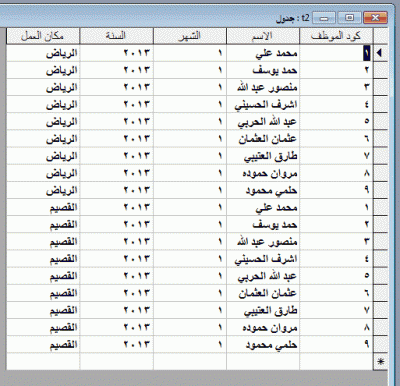Click employee code ٥ in the الرياض group
This screenshot has width=400, height=386.
coord(336,122)
